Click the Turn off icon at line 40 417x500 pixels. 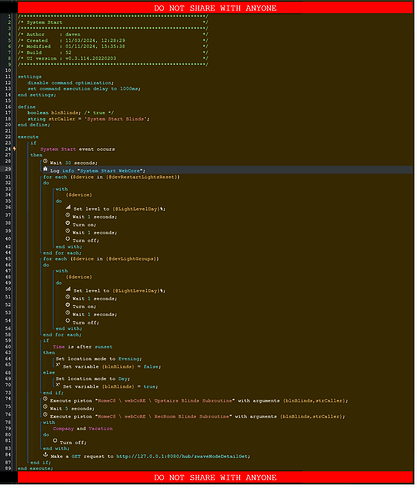click(x=68, y=239)
